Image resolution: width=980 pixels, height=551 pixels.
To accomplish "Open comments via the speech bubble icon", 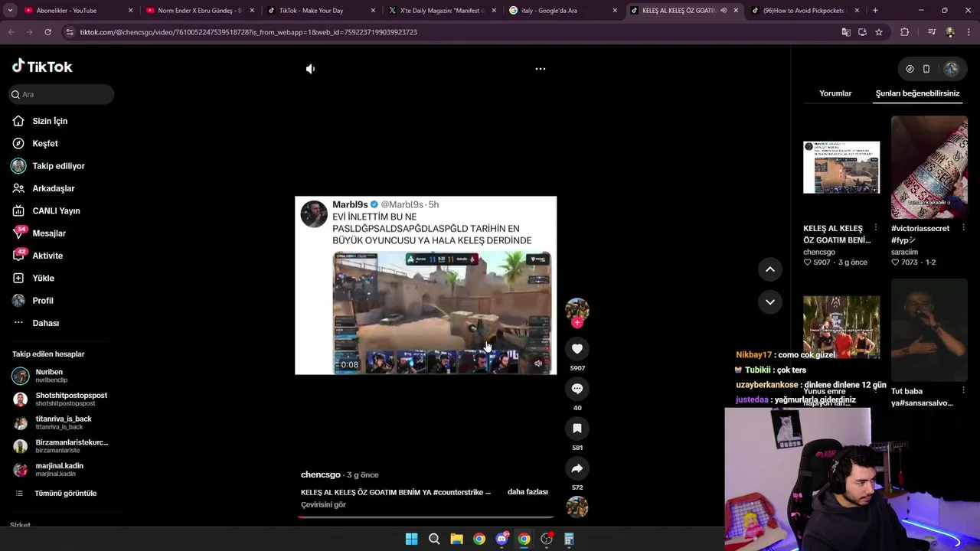I will [577, 389].
